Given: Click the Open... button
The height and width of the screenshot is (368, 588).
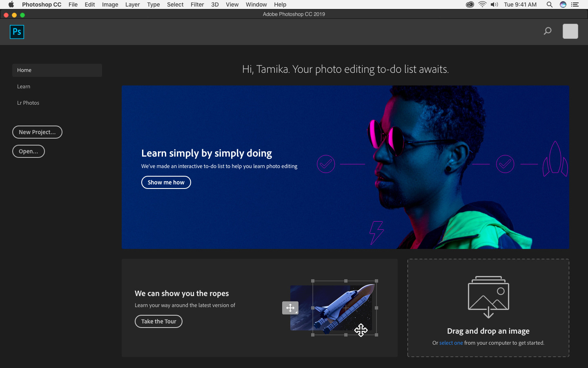Looking at the screenshot, I should click(x=29, y=151).
